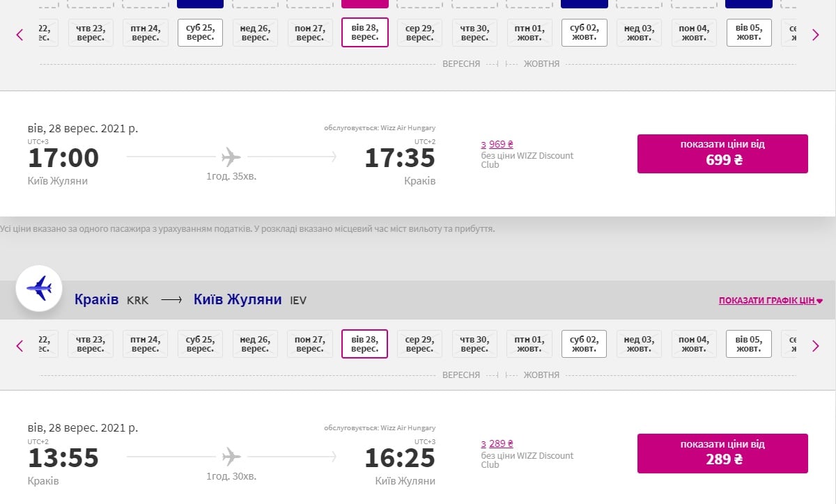Screen dimensions: 836x504
Task: Open the з 289 ₴ price link
Action: tap(497, 444)
